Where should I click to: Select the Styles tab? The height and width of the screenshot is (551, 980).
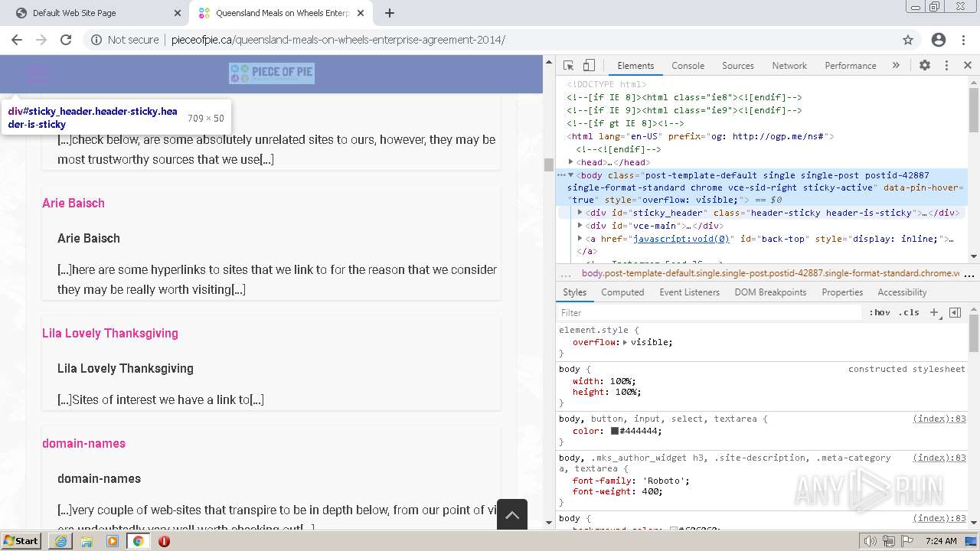click(574, 292)
